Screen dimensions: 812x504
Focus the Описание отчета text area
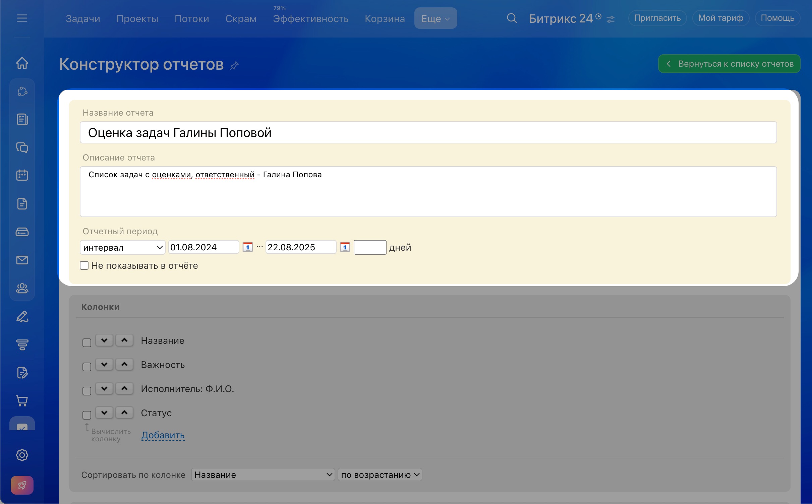coord(428,192)
